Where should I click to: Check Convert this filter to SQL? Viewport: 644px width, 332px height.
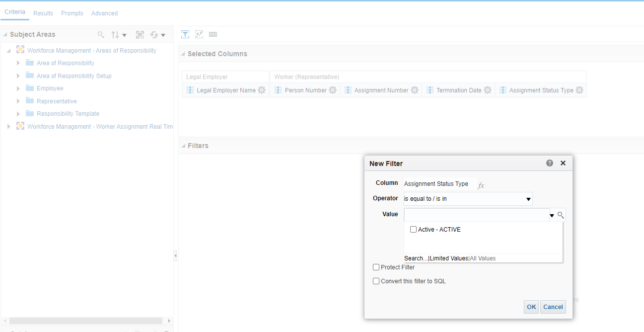point(376,281)
